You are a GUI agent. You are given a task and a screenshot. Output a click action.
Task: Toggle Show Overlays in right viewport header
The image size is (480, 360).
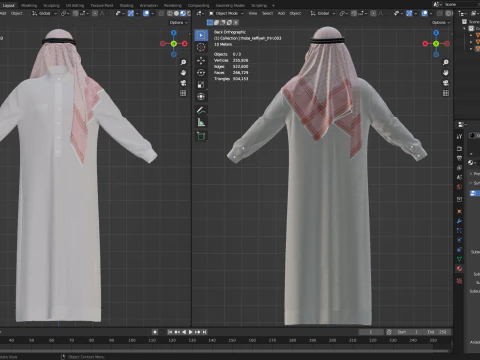tap(424, 13)
